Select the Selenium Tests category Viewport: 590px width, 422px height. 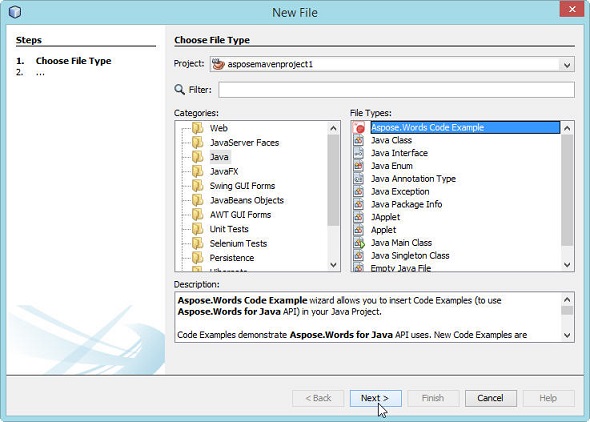click(238, 244)
